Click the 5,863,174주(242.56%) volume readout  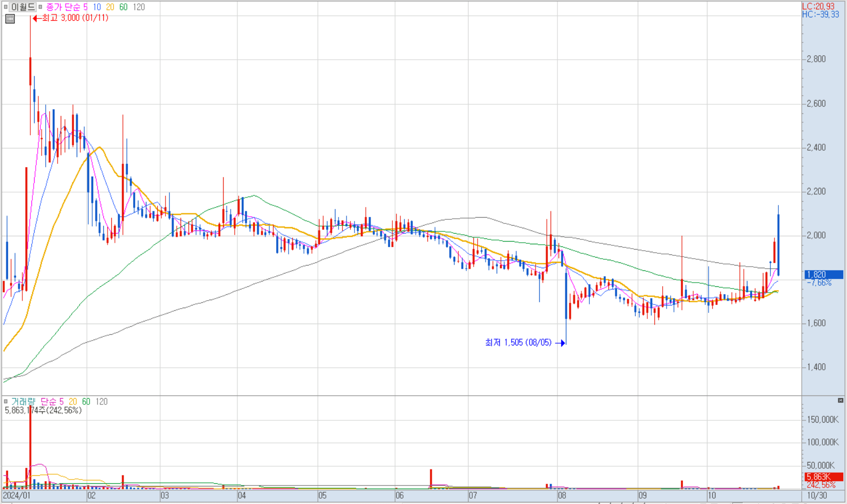click(43, 410)
